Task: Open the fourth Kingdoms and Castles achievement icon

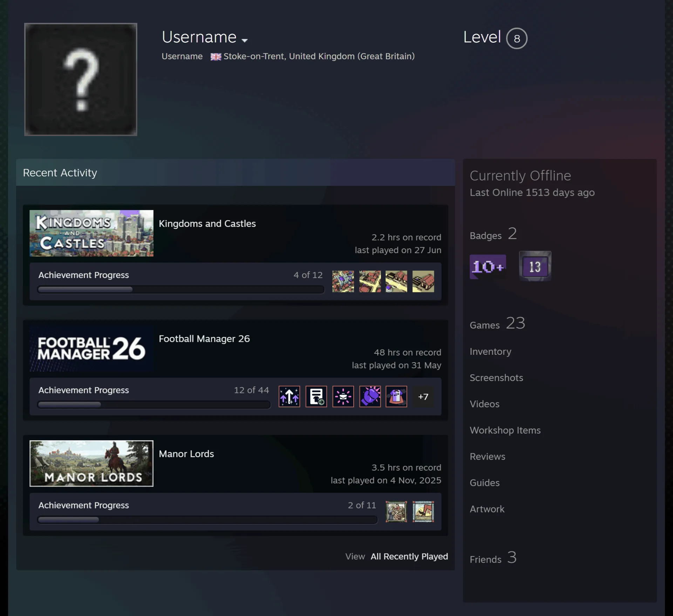Action: point(423,281)
